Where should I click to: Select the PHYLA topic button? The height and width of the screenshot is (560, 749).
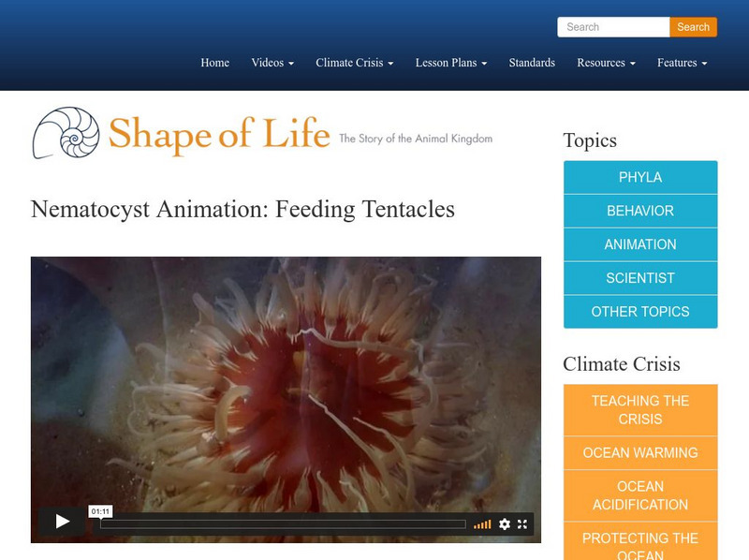click(639, 177)
